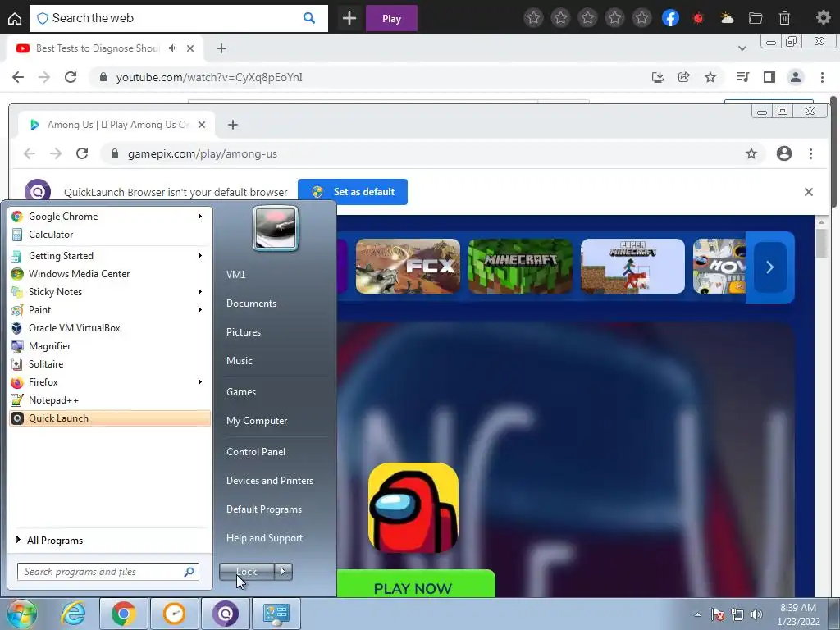840x630 pixels.
Task: Reload the gamepix page
Action: 82,153
